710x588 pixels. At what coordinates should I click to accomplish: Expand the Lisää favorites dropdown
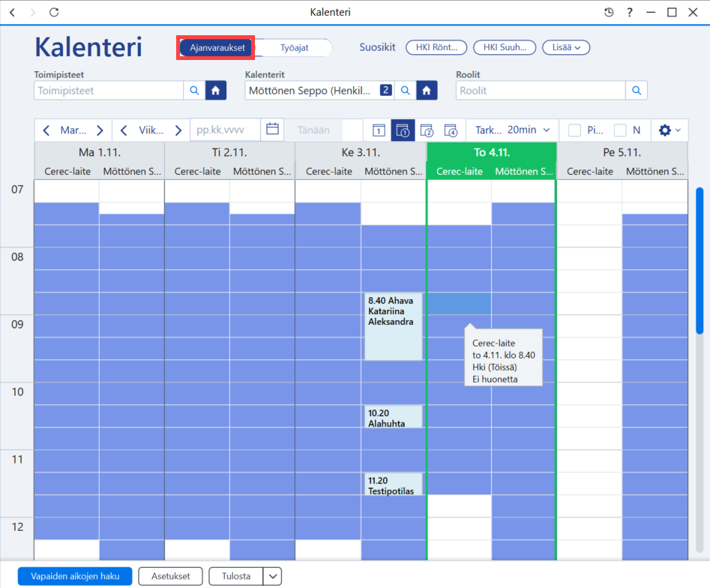(566, 47)
